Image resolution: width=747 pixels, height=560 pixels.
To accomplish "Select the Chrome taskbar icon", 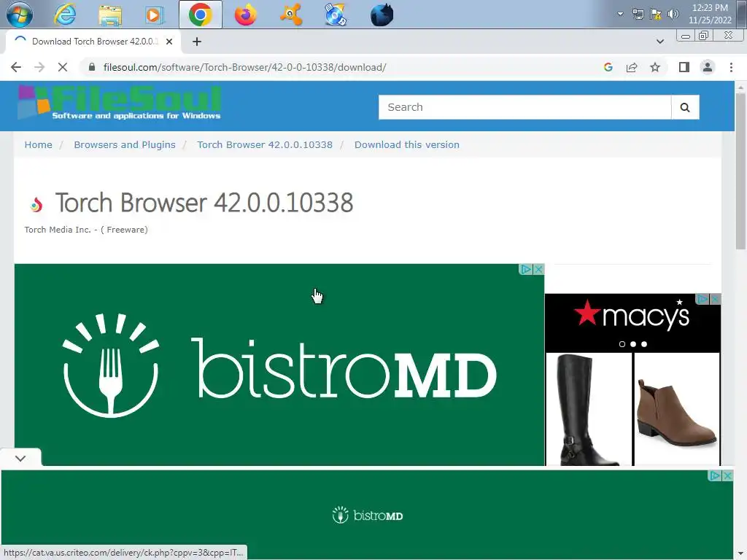I will point(200,15).
